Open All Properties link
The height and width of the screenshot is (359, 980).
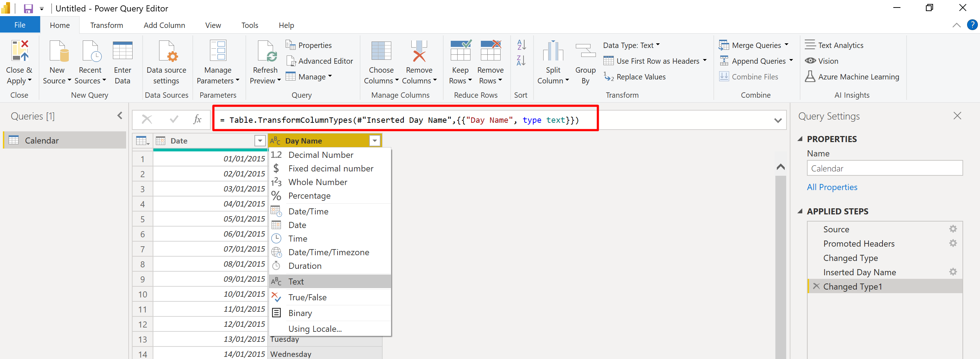coord(832,187)
